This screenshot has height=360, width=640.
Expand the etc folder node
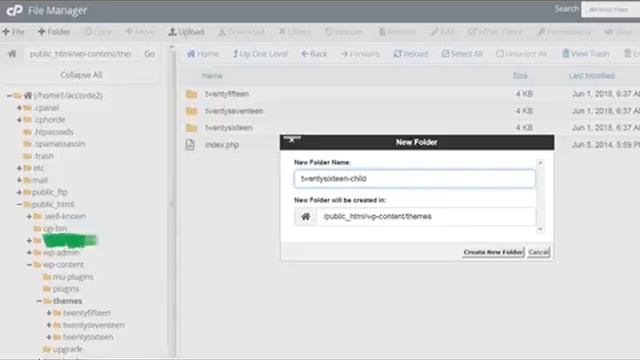click(x=19, y=168)
